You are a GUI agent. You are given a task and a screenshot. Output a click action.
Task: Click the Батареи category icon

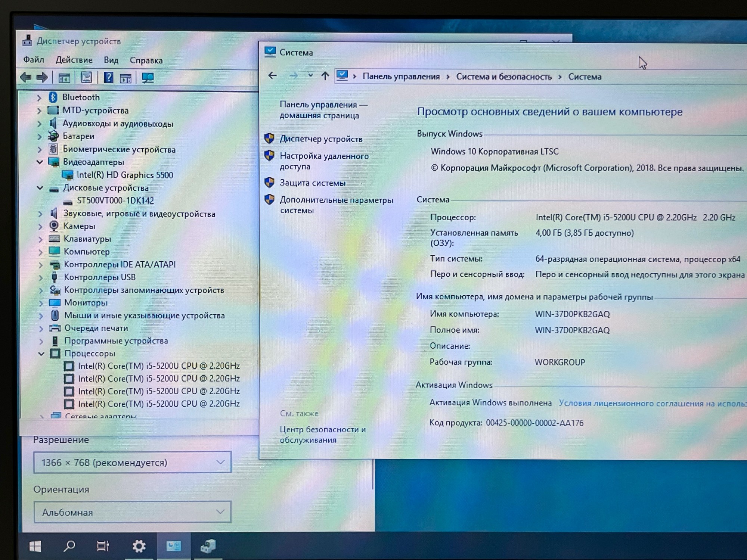click(x=53, y=136)
